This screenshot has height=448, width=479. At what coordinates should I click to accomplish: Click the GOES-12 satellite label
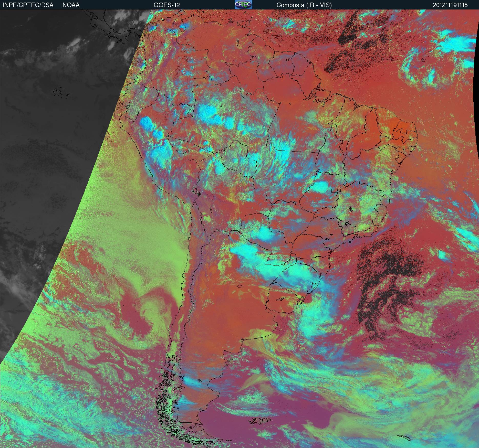(x=166, y=5)
